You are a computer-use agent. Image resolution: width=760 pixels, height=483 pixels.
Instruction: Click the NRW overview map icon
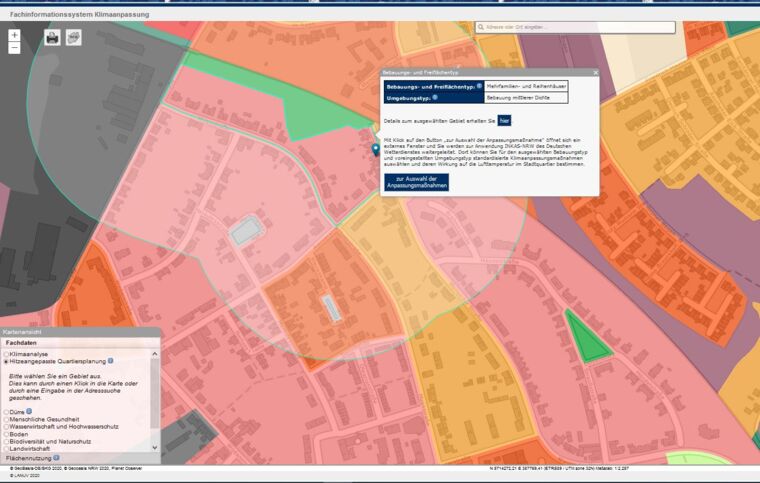(74, 37)
